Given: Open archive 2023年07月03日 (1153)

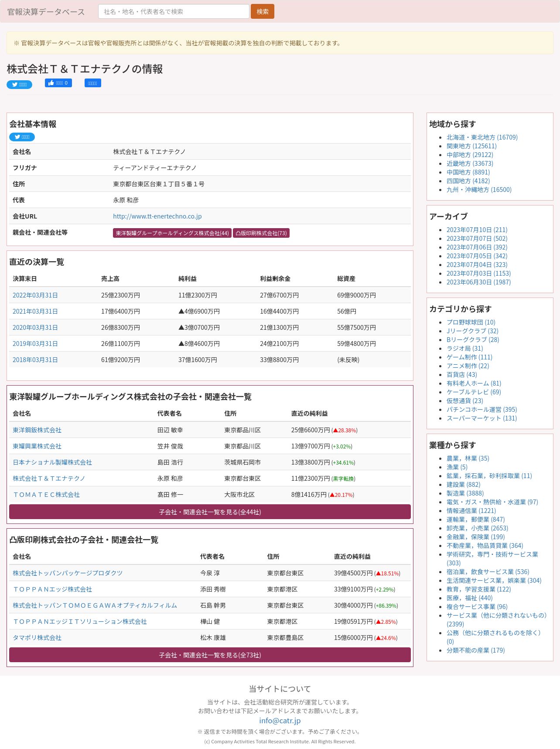Looking at the screenshot, I should (x=478, y=274).
